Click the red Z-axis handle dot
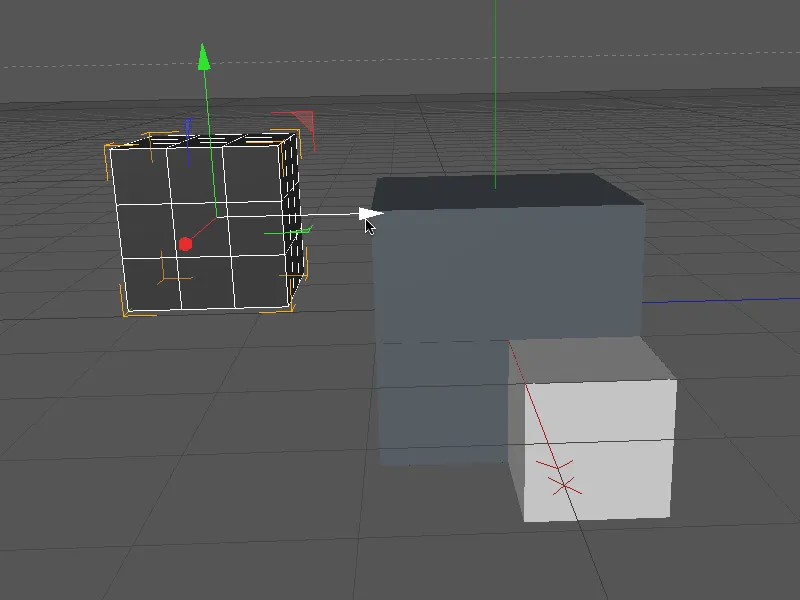 tap(185, 244)
